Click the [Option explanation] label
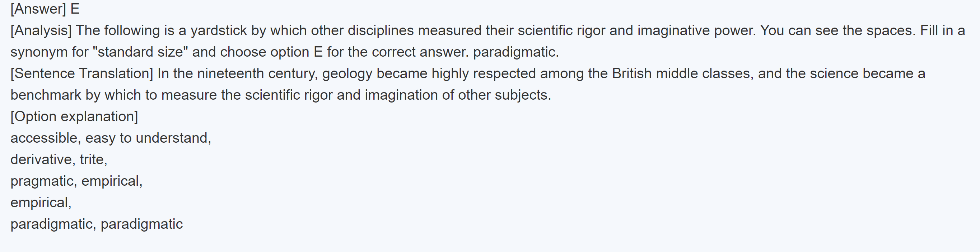 pos(74,116)
